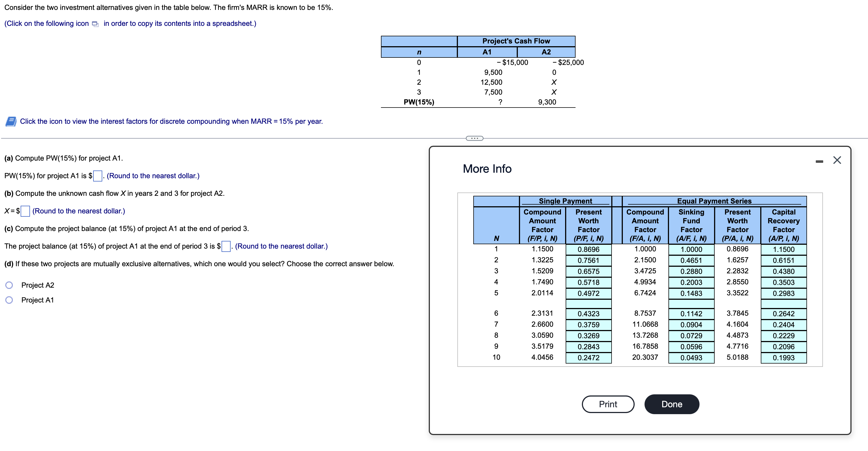
Task: Click the More Info dialog title
Action: click(x=487, y=169)
